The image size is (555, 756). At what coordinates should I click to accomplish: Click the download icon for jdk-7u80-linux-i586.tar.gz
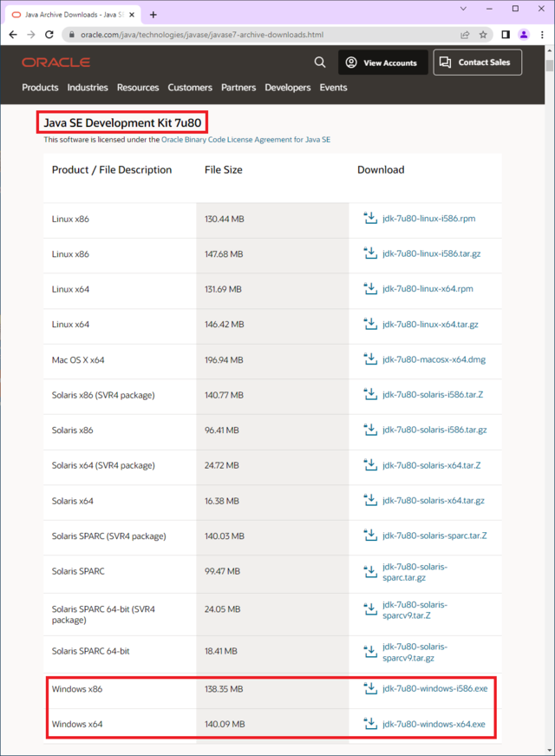pyautogui.click(x=370, y=253)
